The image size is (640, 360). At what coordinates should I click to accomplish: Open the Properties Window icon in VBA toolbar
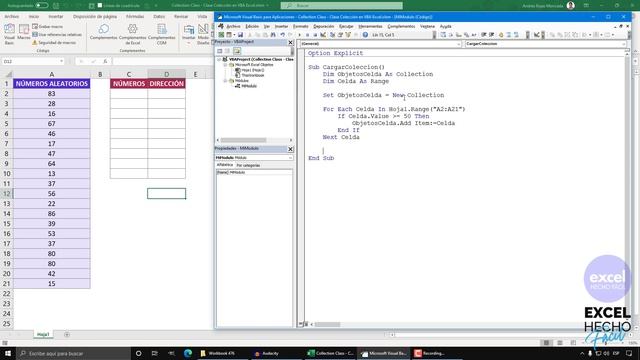[x=340, y=35]
